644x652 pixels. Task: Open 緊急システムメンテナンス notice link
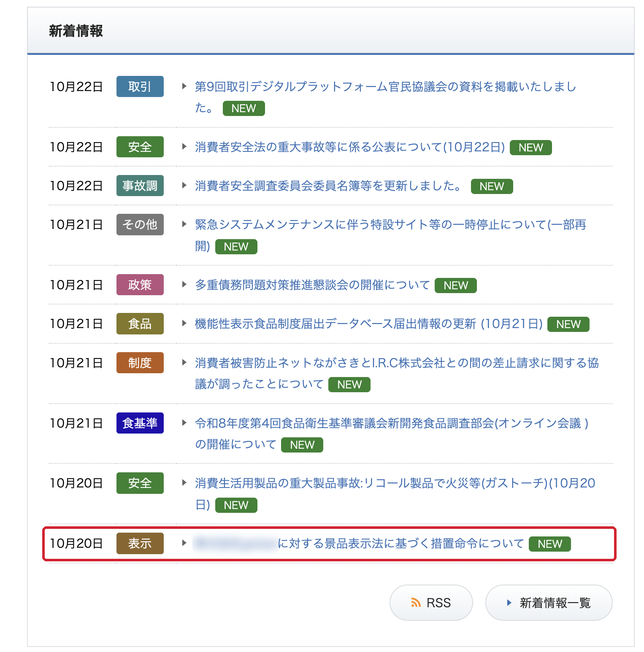pos(390,235)
